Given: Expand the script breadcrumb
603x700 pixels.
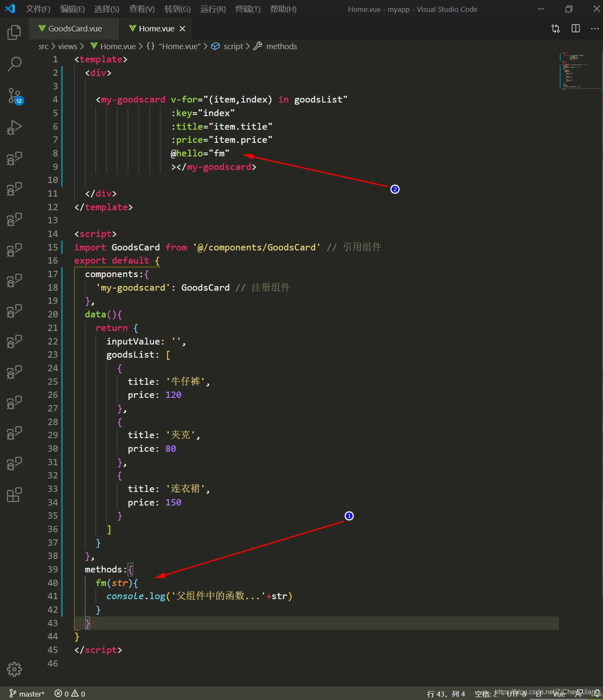Looking at the screenshot, I should tap(228, 46).
